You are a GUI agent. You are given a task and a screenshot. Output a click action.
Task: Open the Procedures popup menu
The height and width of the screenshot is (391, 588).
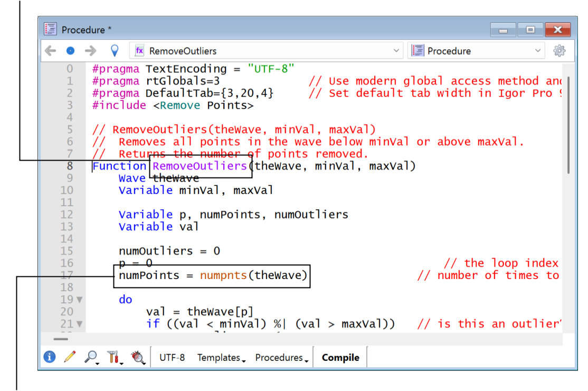coord(282,358)
